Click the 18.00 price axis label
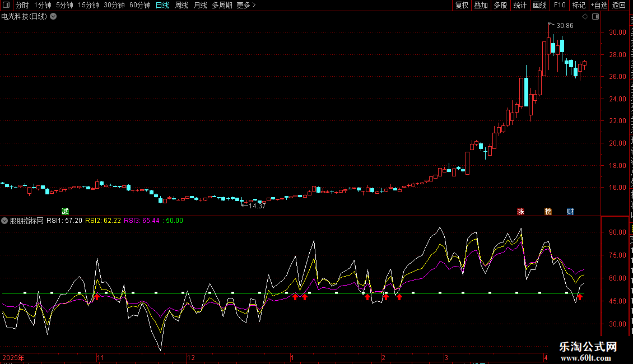The image size is (633, 364). pyautogui.click(x=618, y=165)
